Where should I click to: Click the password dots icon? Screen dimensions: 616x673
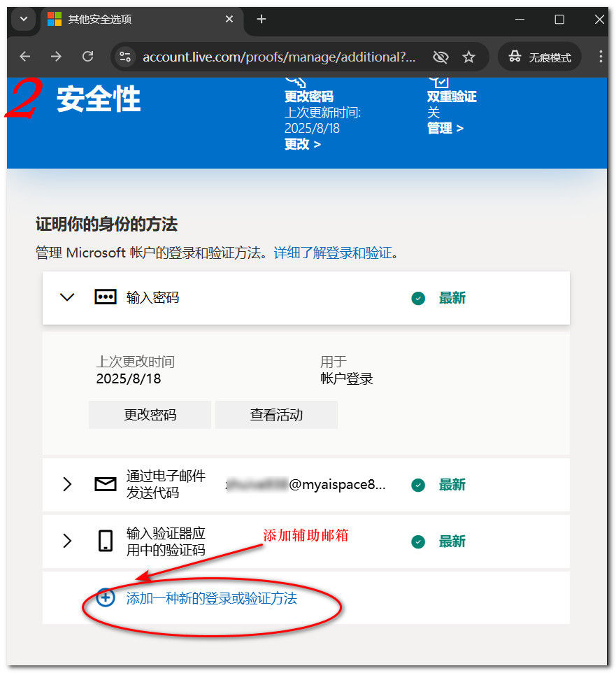pyautogui.click(x=106, y=297)
